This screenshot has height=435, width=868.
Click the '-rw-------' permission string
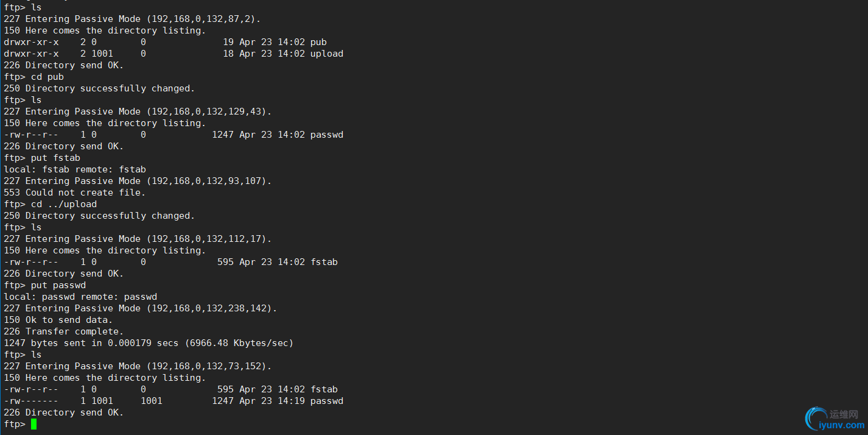click(x=31, y=401)
